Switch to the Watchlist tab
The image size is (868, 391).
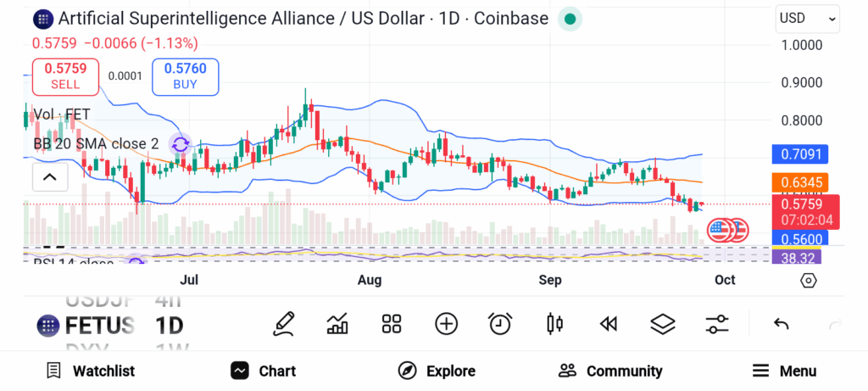click(x=91, y=371)
